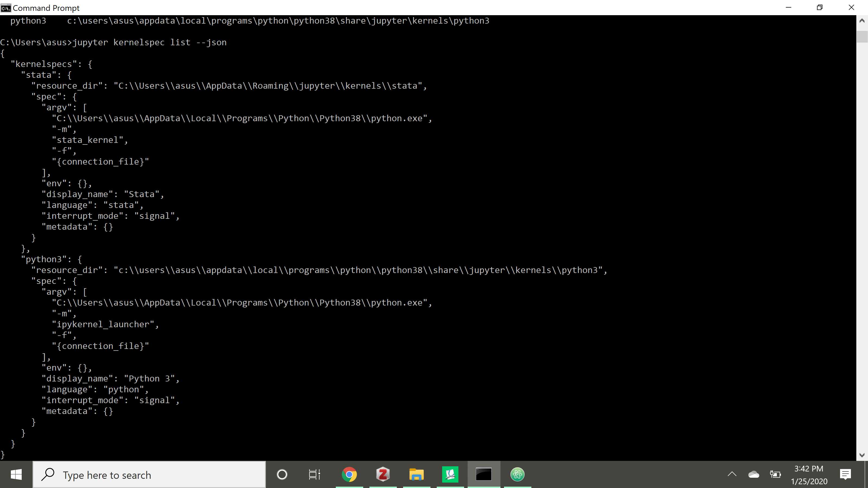This screenshot has width=868, height=488.
Task: Click the Command Prompt title bar label
Action: pyautogui.click(x=46, y=7)
